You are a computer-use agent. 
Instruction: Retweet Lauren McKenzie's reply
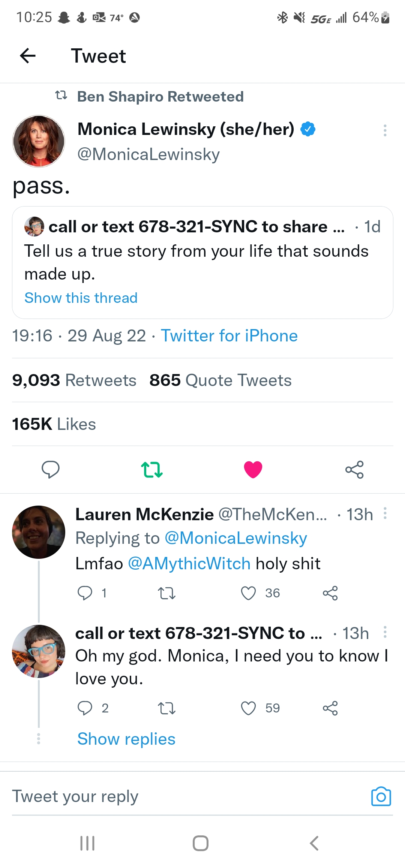tap(166, 593)
